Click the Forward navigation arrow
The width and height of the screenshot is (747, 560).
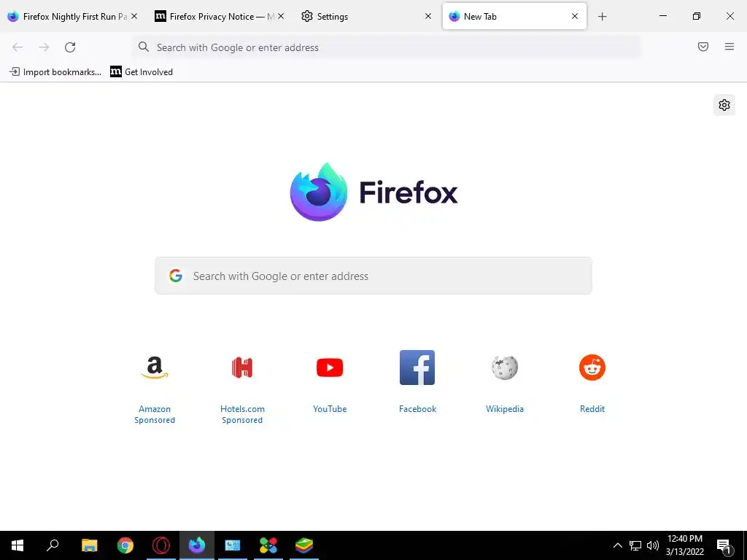[44, 47]
